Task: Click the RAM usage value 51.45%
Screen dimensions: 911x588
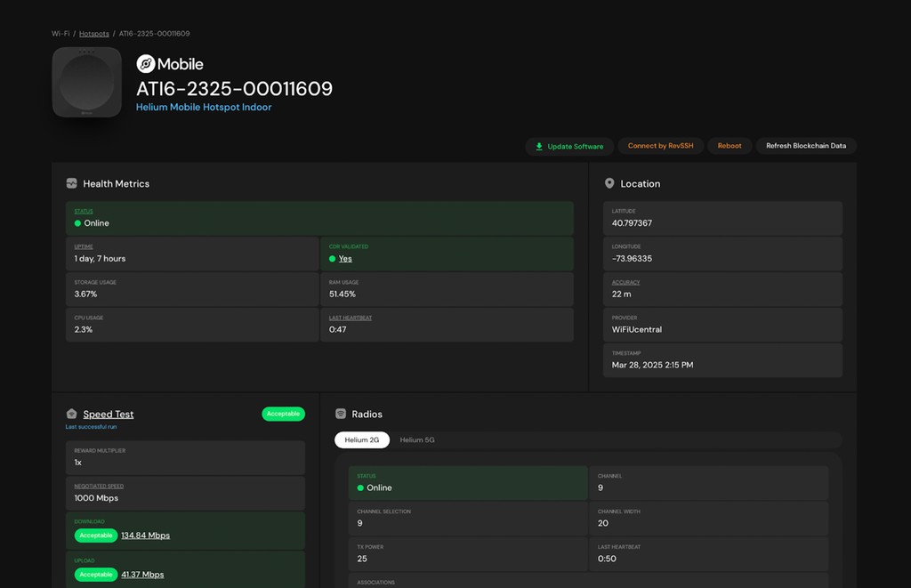Action: (343, 294)
